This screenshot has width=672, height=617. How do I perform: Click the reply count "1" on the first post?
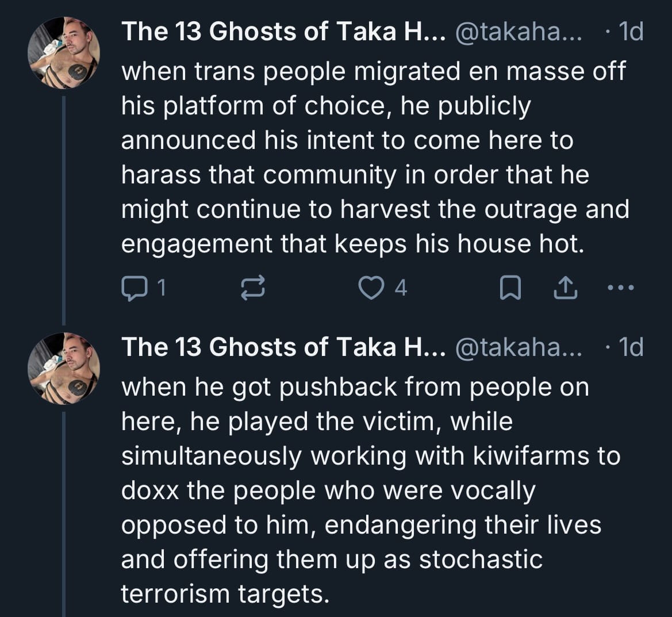(162, 288)
